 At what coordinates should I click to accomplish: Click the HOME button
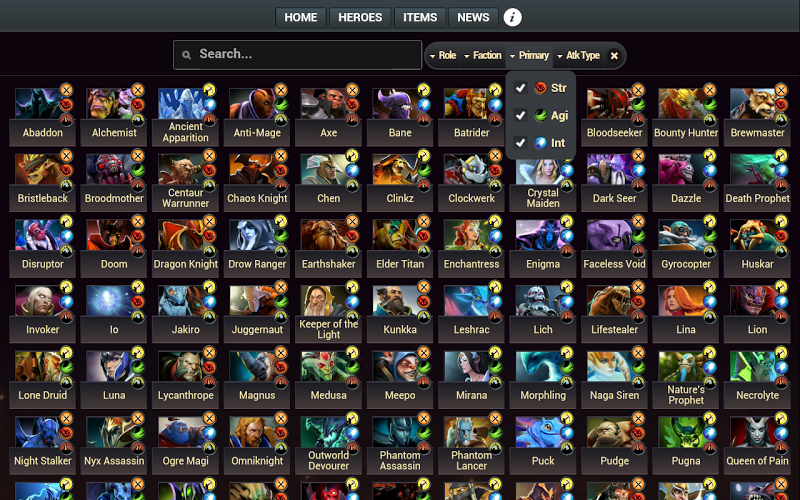click(301, 17)
